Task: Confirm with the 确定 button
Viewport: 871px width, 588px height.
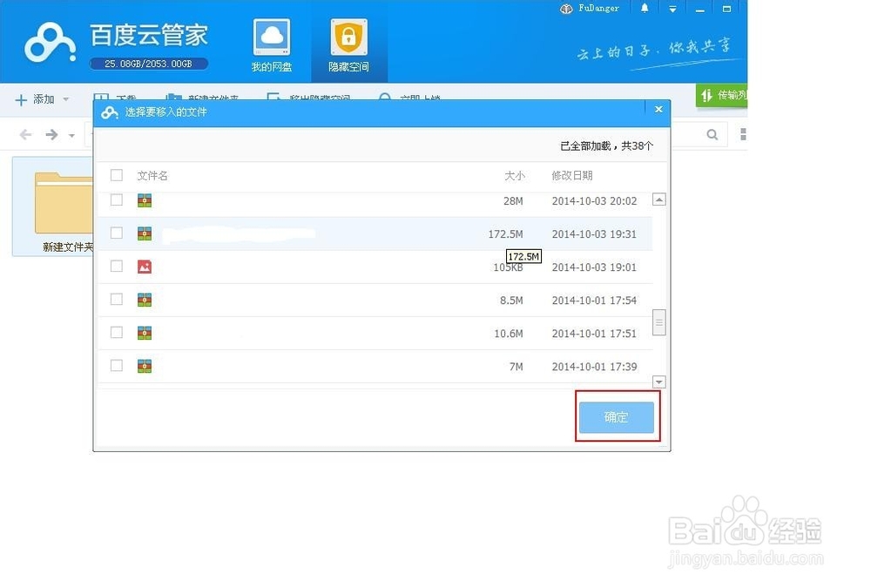Action: point(617,417)
